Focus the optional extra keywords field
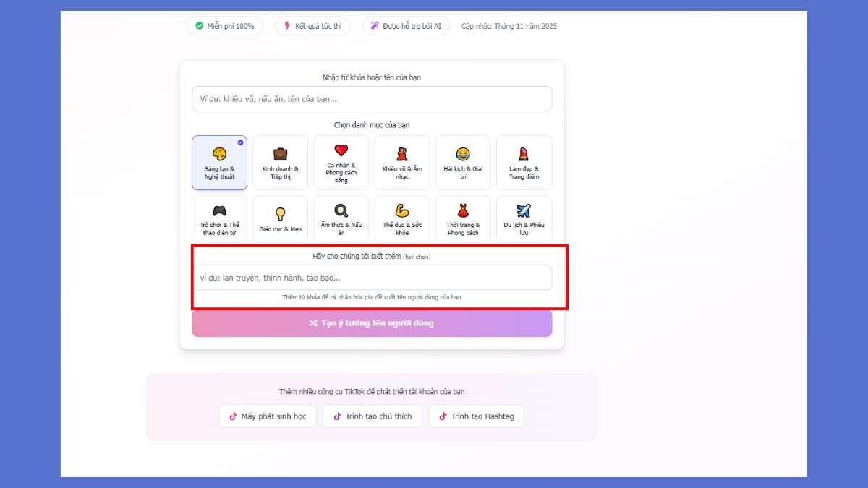 point(372,278)
